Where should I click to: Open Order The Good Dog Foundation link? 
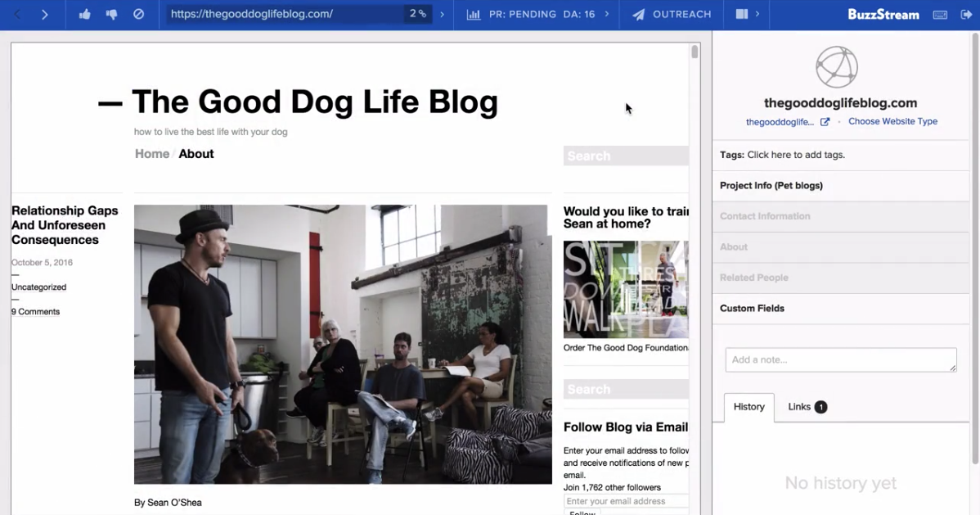point(626,348)
